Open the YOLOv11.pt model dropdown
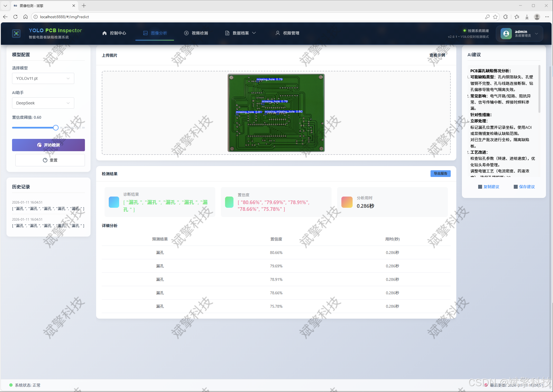The width and height of the screenshot is (553, 392). pos(43,78)
